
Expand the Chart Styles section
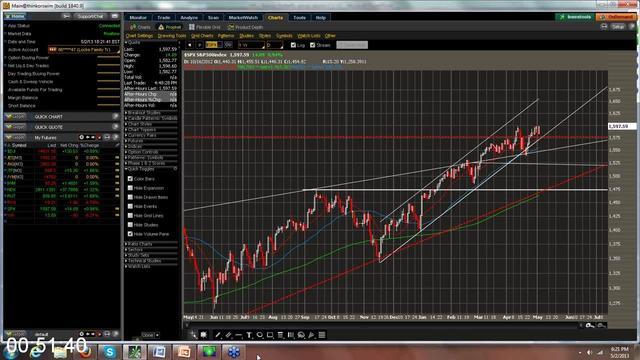click(x=151, y=124)
